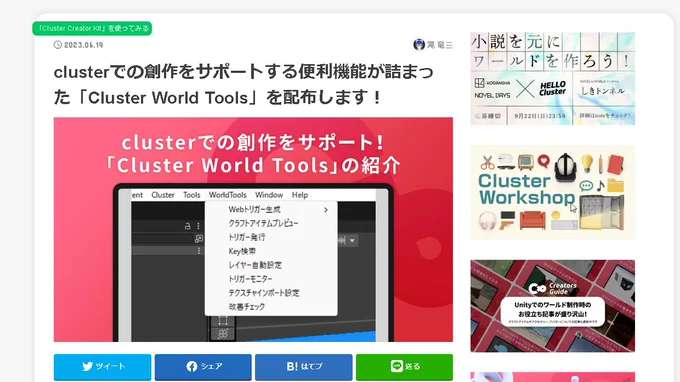680x382 pixels.
Task: Click Window in the pictured menu bar
Action: coord(269,195)
